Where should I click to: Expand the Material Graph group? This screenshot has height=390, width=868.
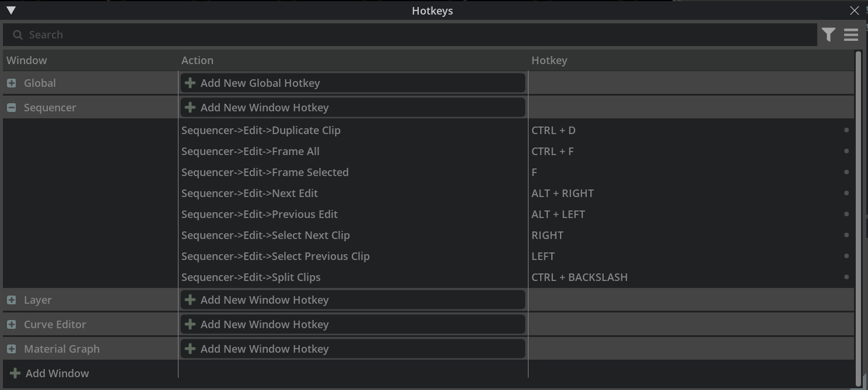click(11, 349)
